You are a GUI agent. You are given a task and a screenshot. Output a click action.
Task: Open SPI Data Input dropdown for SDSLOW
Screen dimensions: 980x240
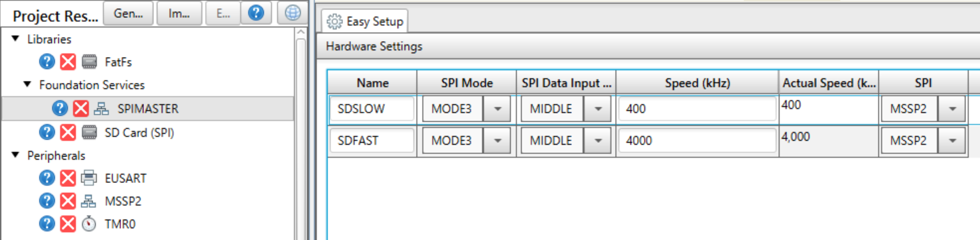[598, 109]
